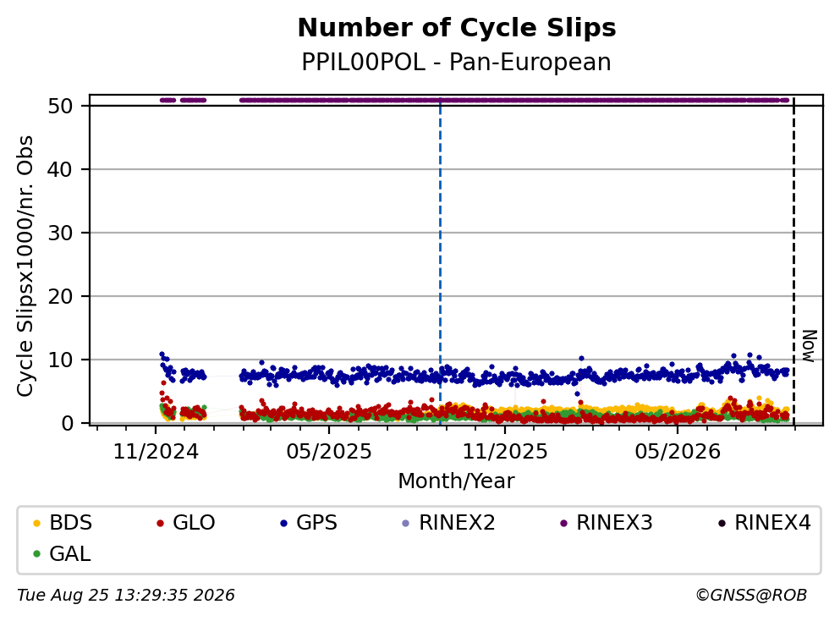840x621 pixels.
Task: Click the 50 y-axis tick label
Action: click(x=60, y=106)
